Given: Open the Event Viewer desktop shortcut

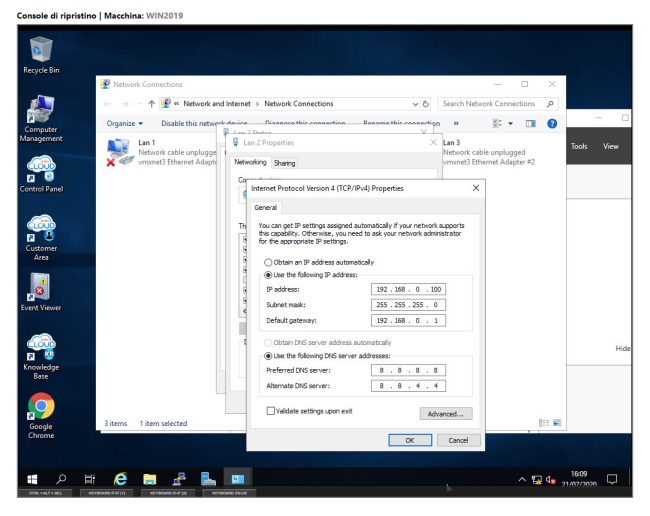Looking at the screenshot, I should point(41,292).
